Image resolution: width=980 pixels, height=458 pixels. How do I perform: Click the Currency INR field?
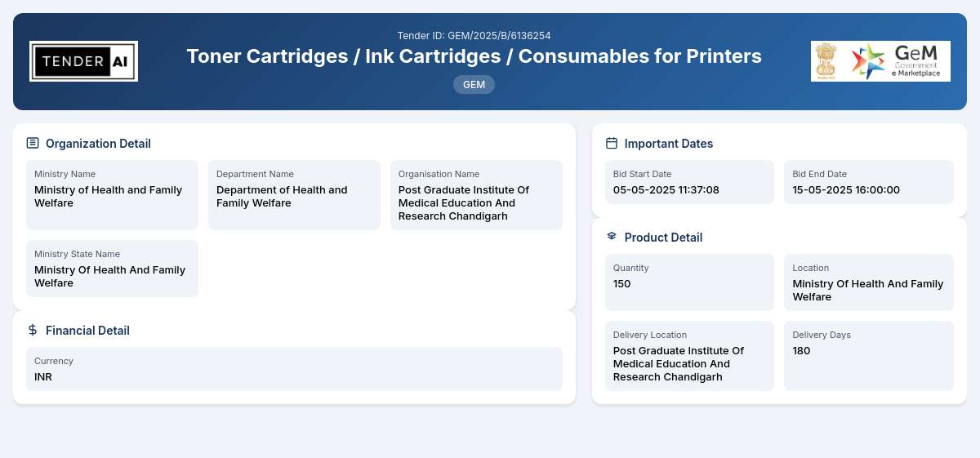(x=294, y=369)
